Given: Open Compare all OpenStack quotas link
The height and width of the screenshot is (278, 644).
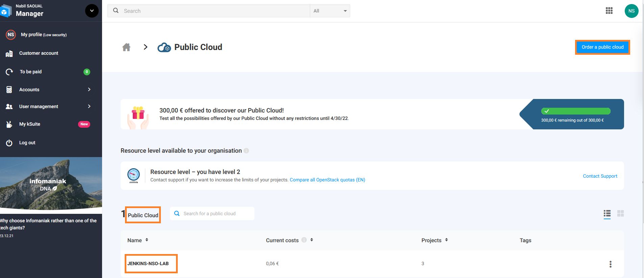Looking at the screenshot, I should point(327,180).
